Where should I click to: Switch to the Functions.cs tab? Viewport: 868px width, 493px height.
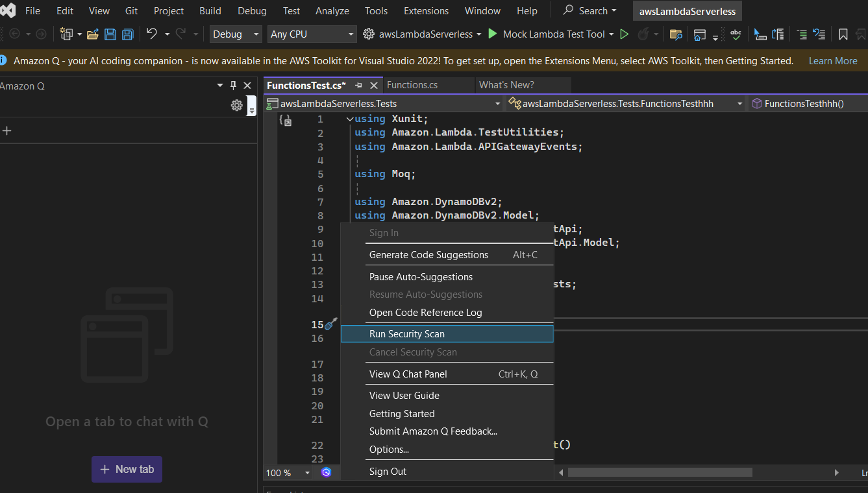419,84
